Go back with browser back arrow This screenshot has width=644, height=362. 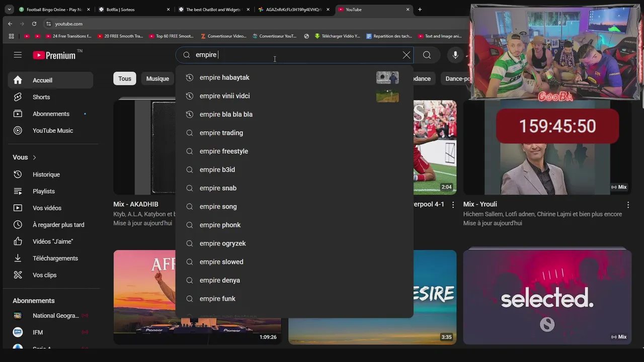coord(10,24)
